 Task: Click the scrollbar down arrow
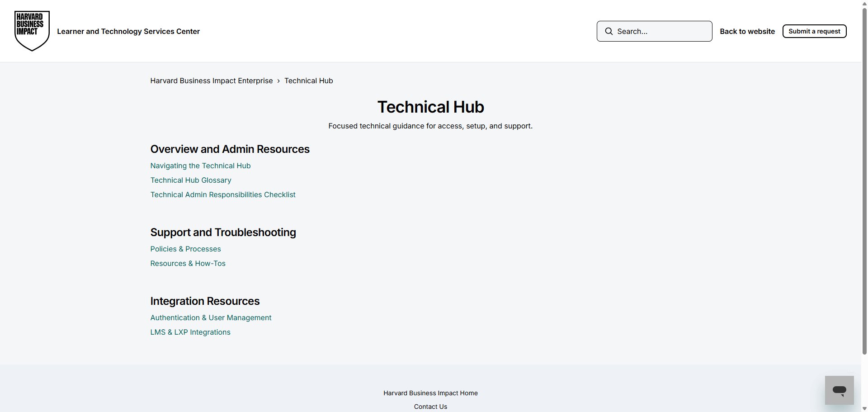[x=864, y=408]
